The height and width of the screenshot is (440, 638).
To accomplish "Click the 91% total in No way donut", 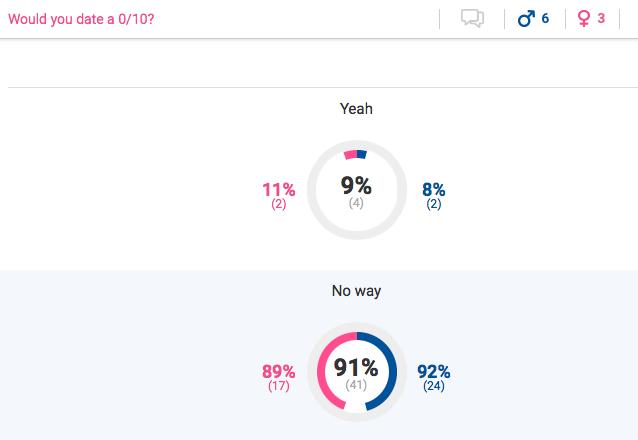I will pos(356,368).
